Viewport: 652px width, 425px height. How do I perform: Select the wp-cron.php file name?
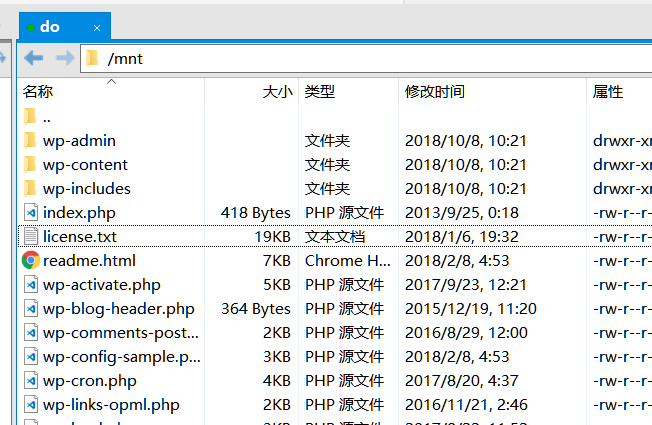point(90,381)
